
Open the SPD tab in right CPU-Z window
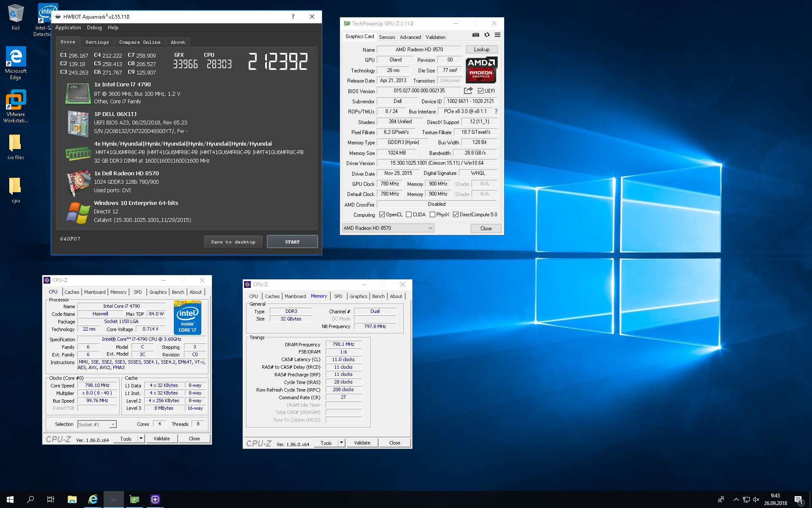coord(338,296)
